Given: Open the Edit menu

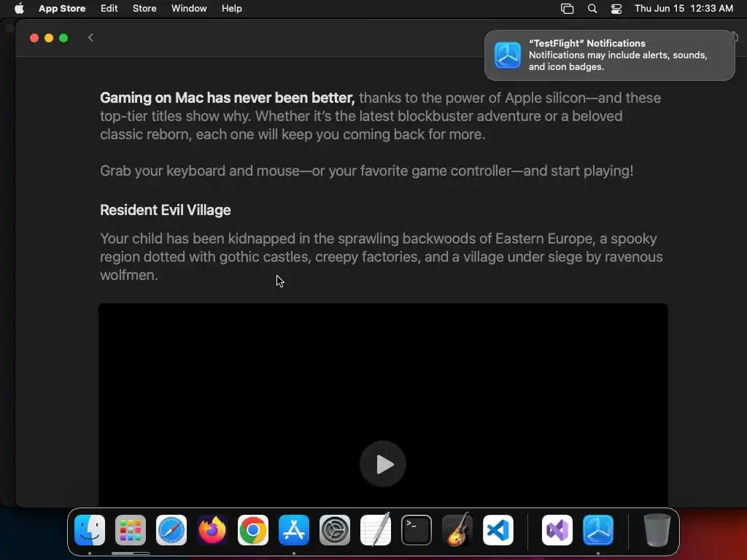Looking at the screenshot, I should pos(109,9).
